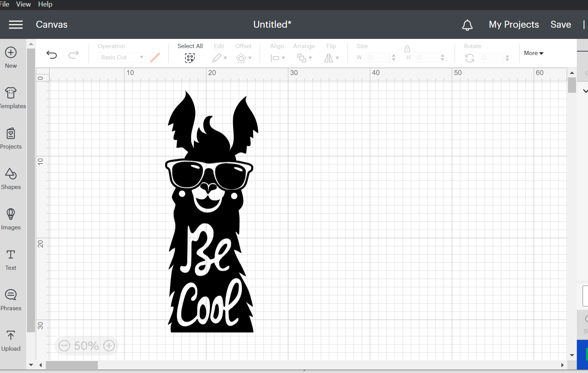Click the Rotate angle input field
This screenshot has width=588, height=373.
[491, 58]
